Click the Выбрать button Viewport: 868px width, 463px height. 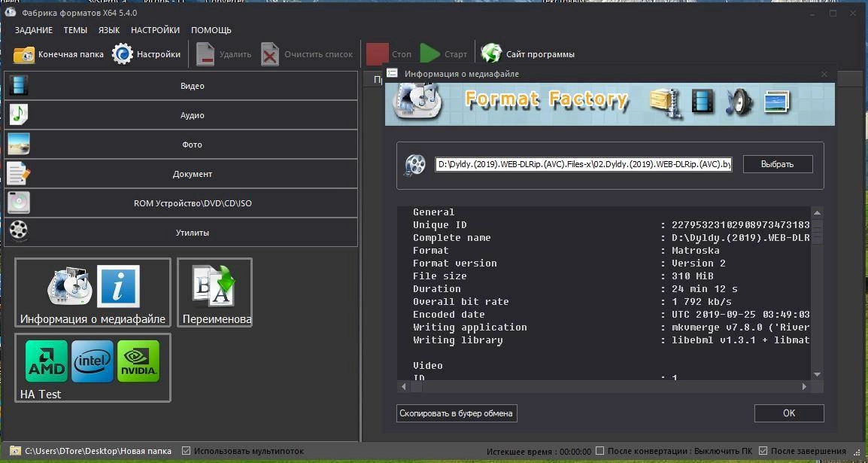click(x=777, y=164)
